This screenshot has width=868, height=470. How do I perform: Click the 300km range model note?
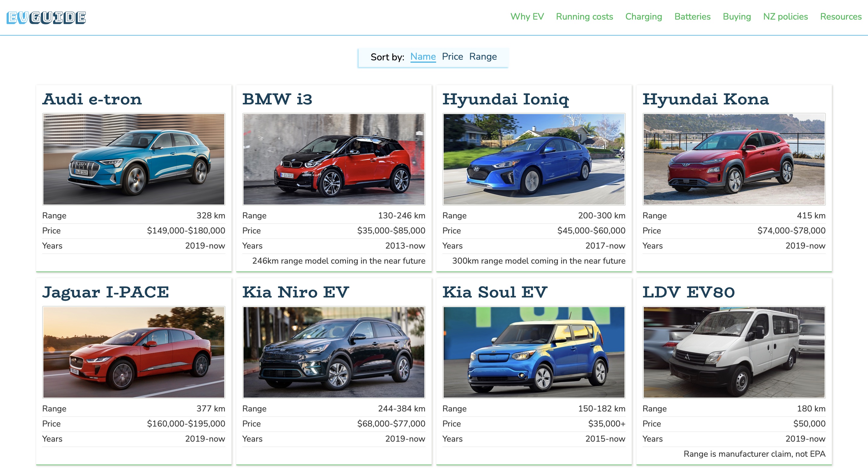click(x=539, y=261)
